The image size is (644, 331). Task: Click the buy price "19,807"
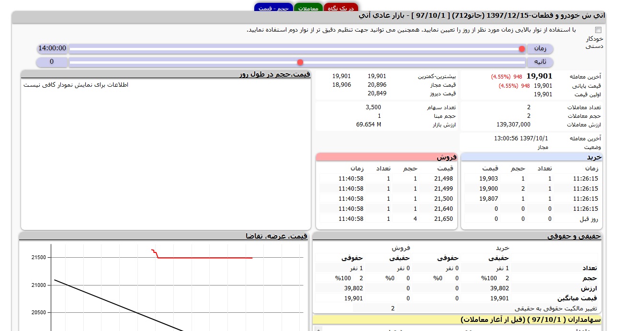coord(488,199)
